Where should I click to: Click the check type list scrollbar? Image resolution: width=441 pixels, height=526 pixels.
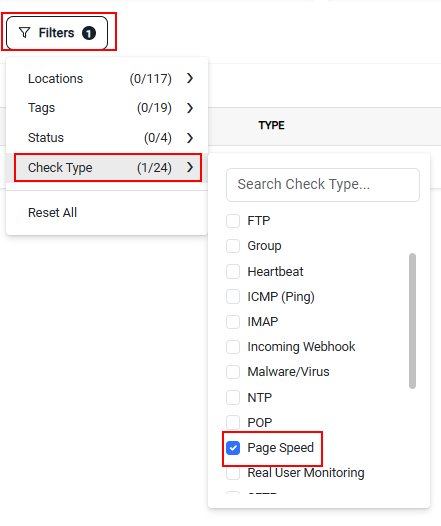point(412,321)
